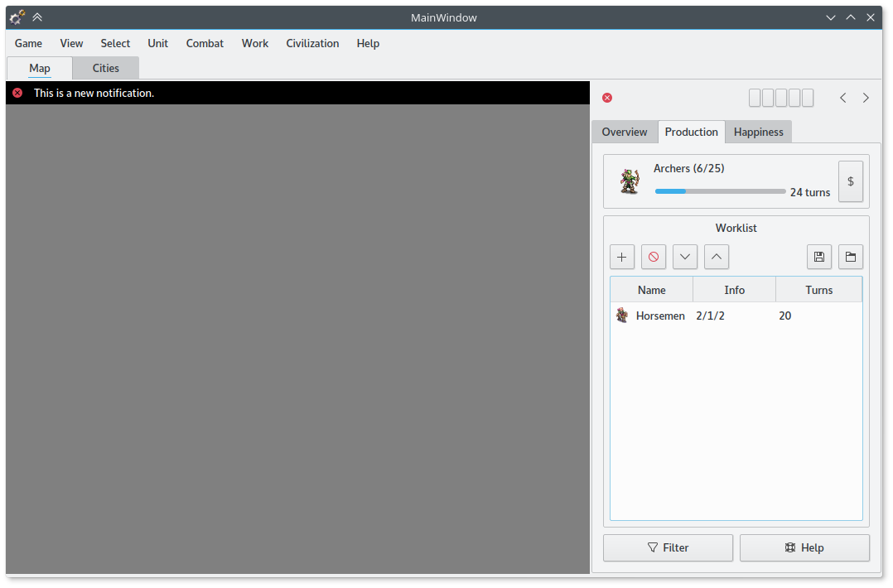Close the city panel with red X icon

[x=607, y=98]
